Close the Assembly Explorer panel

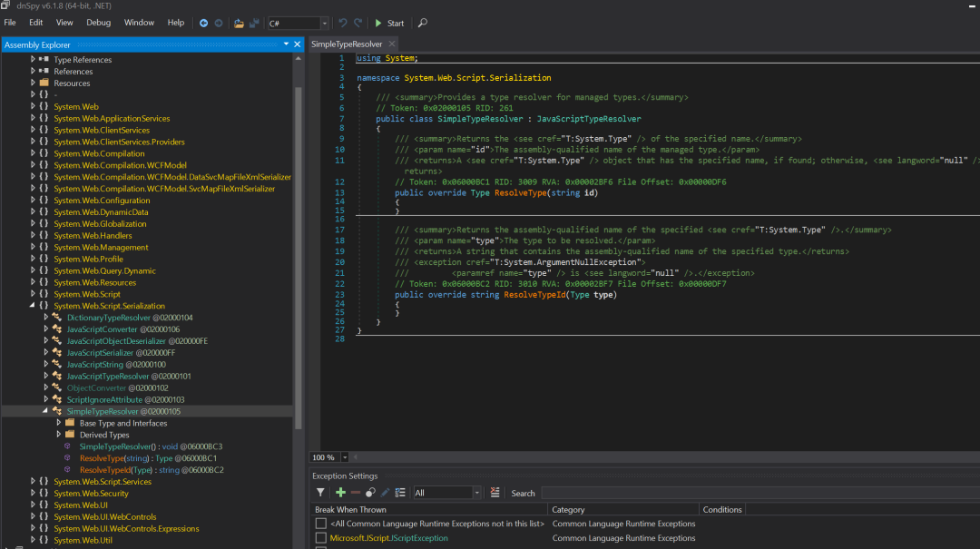click(x=298, y=44)
